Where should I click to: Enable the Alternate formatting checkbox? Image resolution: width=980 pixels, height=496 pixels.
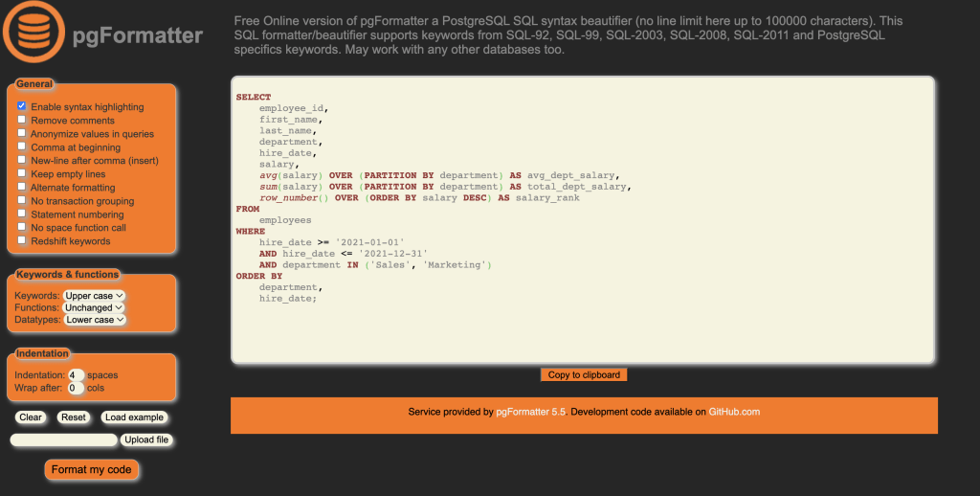pos(22,187)
